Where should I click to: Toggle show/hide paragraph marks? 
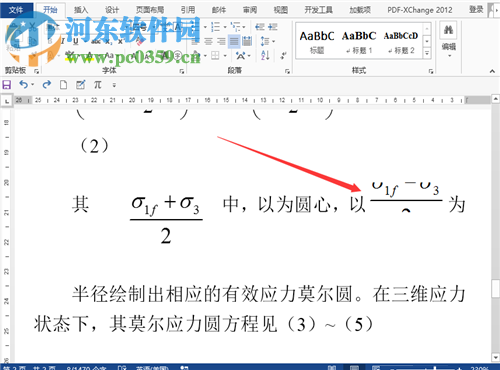coord(283,55)
